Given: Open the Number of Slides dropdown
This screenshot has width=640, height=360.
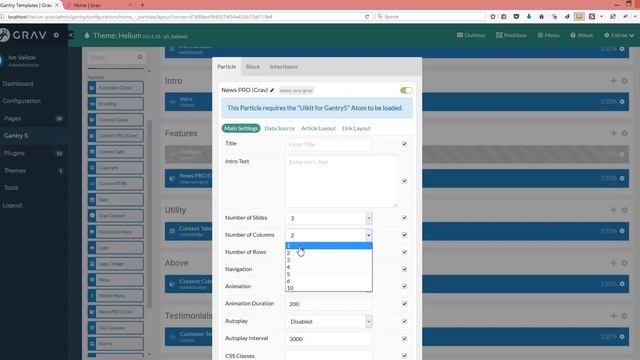Looking at the screenshot, I should [329, 218].
